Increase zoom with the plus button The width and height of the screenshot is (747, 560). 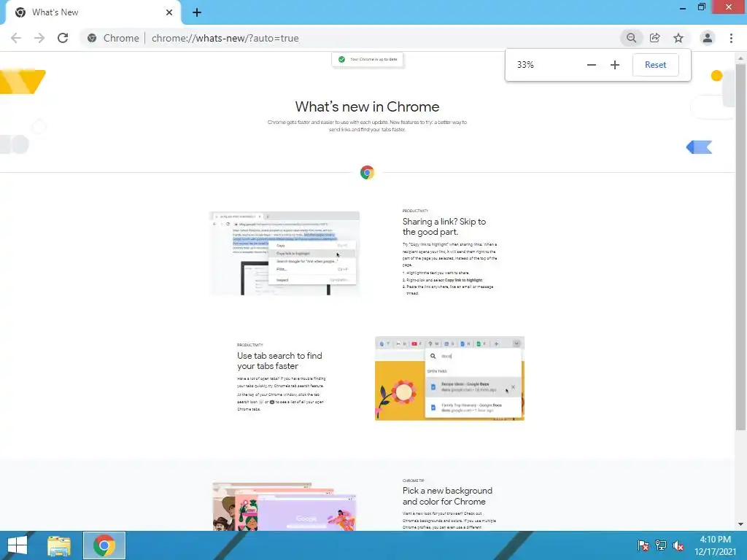tap(614, 65)
